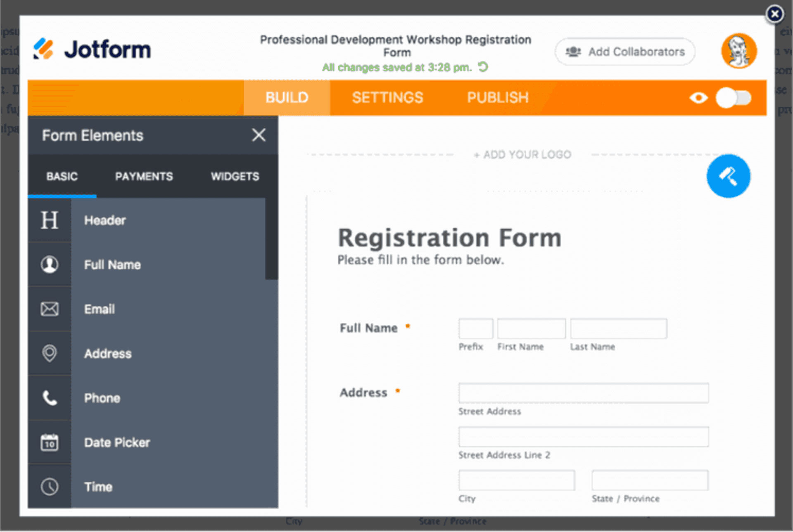The width and height of the screenshot is (793, 532).
Task: Close the Form Elements panel
Action: coord(259,135)
